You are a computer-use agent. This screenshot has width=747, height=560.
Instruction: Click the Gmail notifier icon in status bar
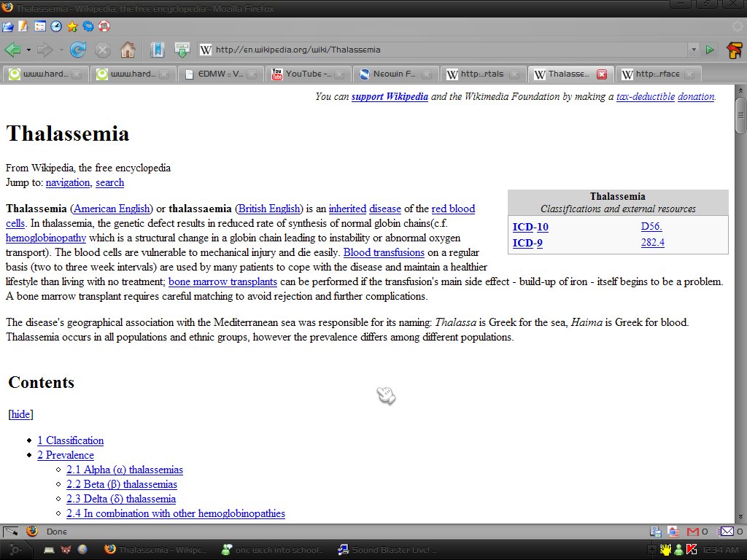pyautogui.click(x=693, y=531)
